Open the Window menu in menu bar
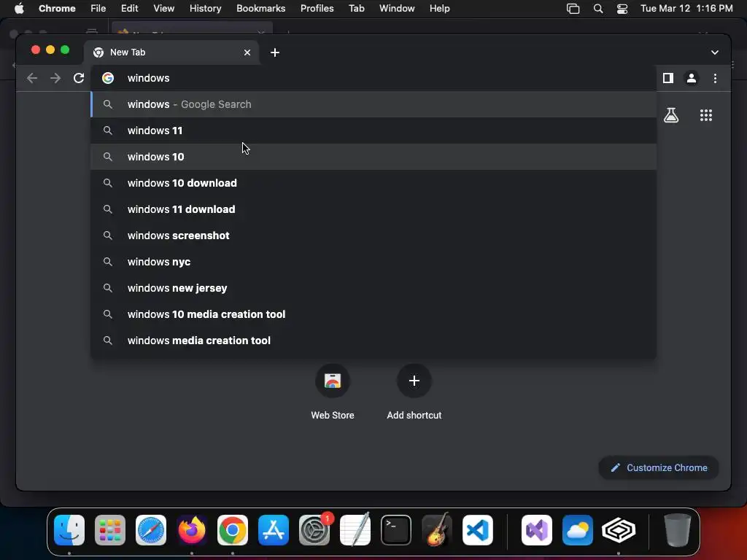The width and height of the screenshot is (747, 560). coord(397,9)
